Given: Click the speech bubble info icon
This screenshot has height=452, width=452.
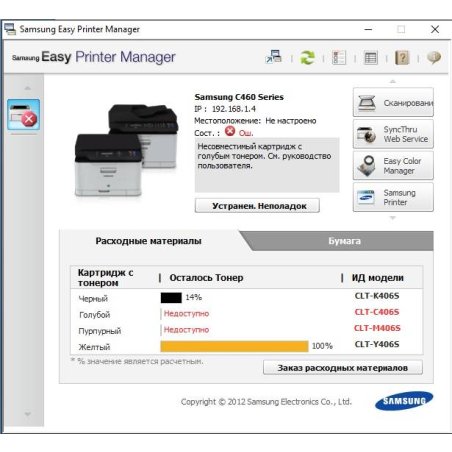Looking at the screenshot, I should click(434, 58).
